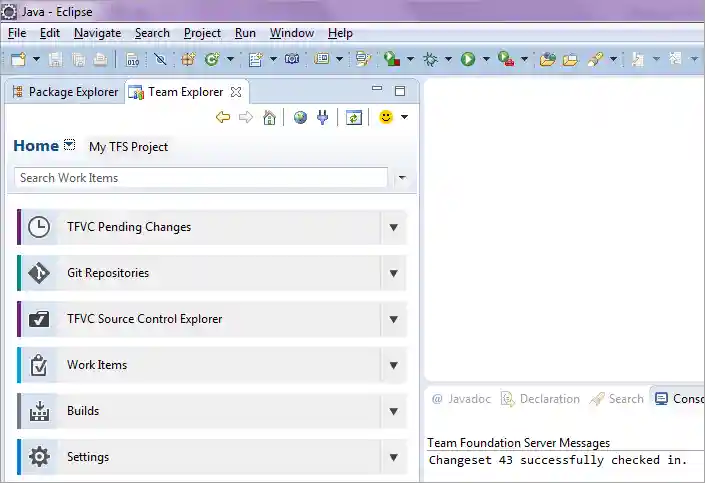The image size is (705, 483).
Task: Go to Team Explorer Home page
Action: [x=269, y=117]
